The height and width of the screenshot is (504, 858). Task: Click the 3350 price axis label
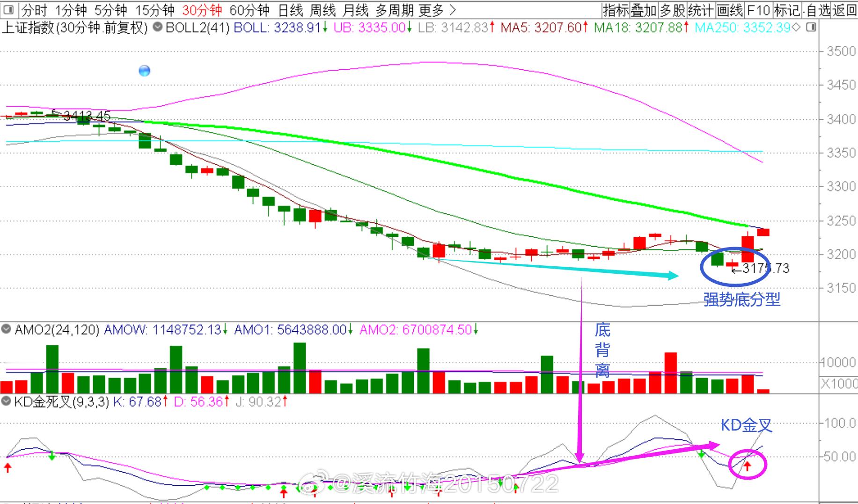(841, 153)
